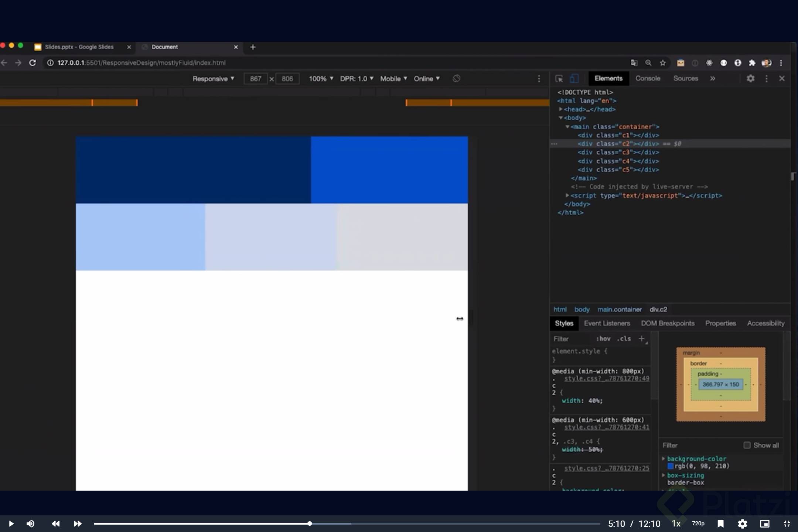Expand the head element
798x532 pixels.
click(x=561, y=109)
